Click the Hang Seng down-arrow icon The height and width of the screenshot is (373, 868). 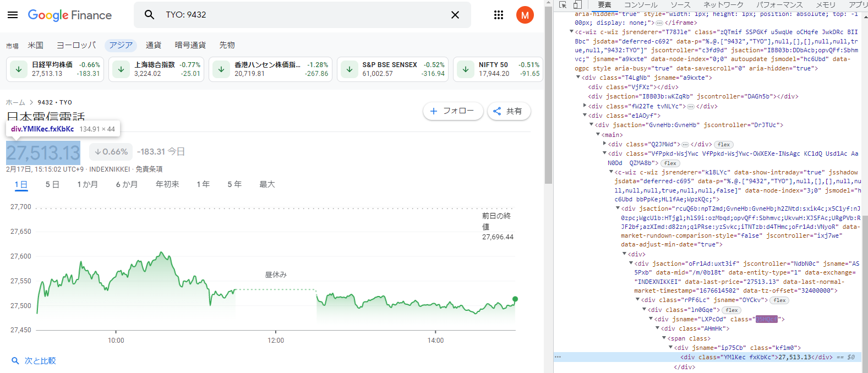(x=221, y=69)
